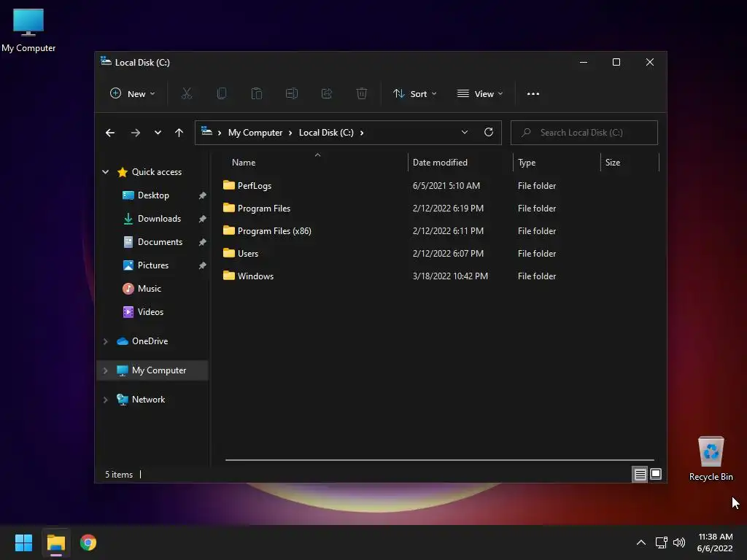Click pin icon next to Downloads

point(203,219)
